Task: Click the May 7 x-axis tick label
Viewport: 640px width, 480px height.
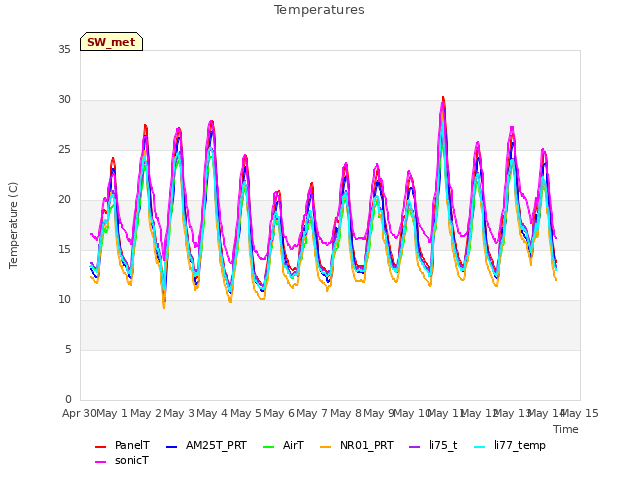Action: (x=312, y=413)
